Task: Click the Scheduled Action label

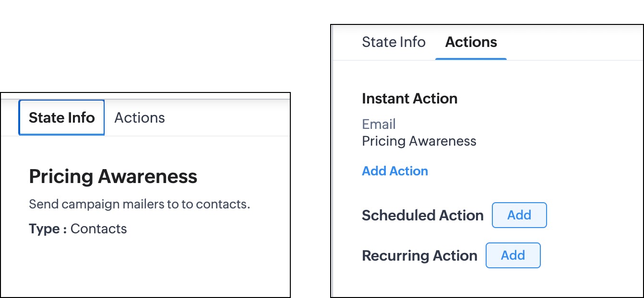Action: 422,216
